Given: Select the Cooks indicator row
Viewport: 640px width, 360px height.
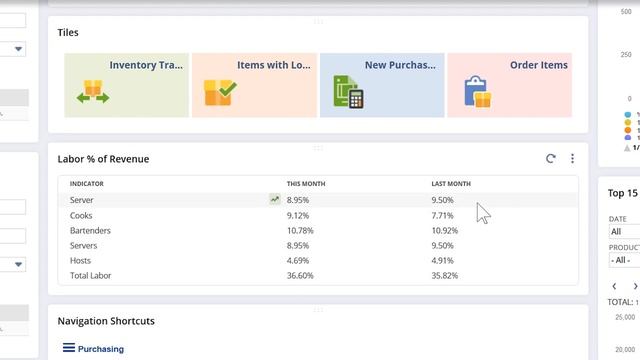Looking at the screenshot, I should tap(318, 215).
